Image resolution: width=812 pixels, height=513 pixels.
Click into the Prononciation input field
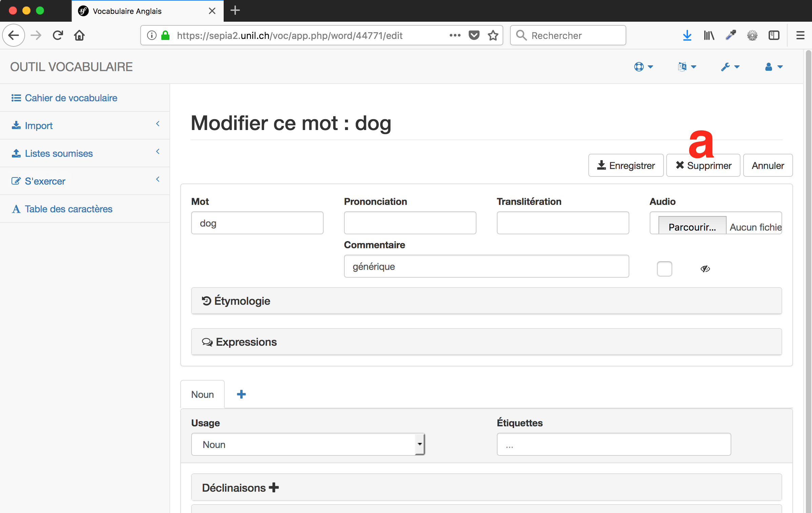click(410, 223)
